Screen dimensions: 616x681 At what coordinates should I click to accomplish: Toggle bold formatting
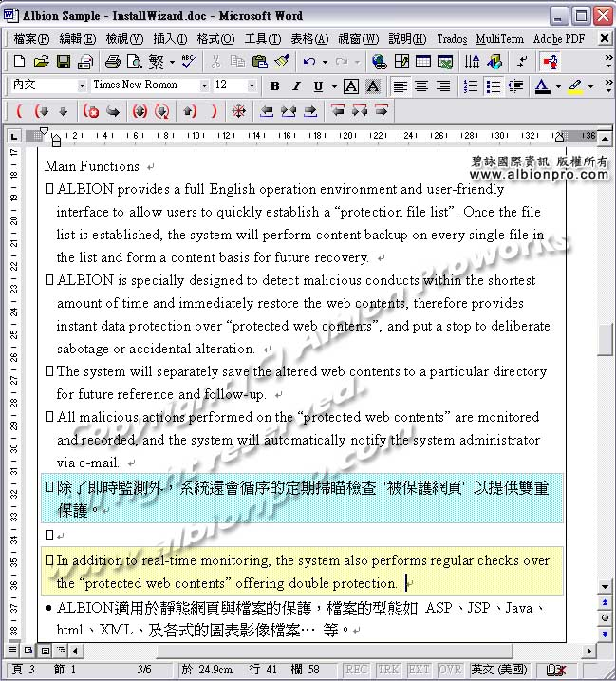pyautogui.click(x=274, y=86)
